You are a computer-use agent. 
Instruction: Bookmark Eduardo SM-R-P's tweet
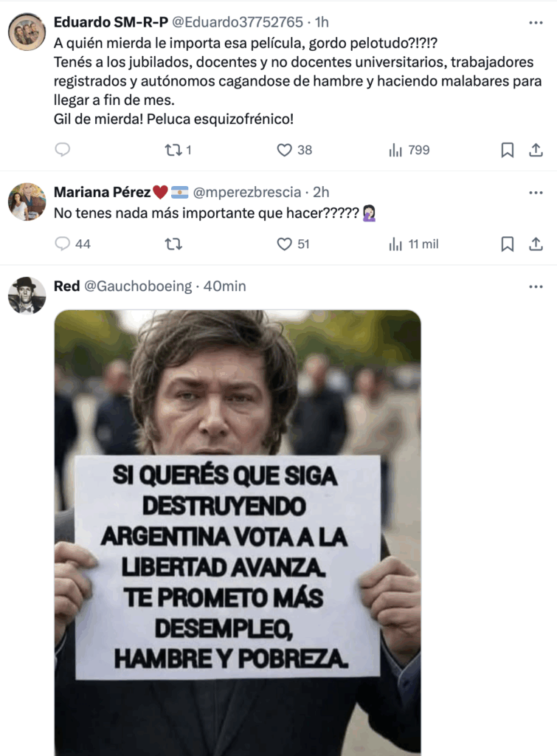pos(508,150)
